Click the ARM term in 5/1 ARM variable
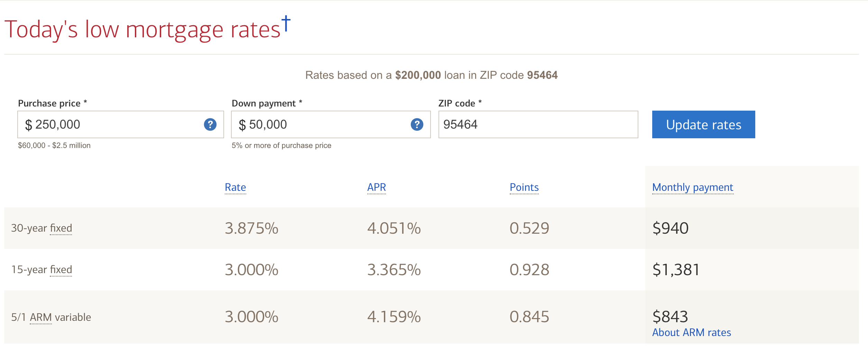This screenshot has height=354, width=868. tap(41, 317)
